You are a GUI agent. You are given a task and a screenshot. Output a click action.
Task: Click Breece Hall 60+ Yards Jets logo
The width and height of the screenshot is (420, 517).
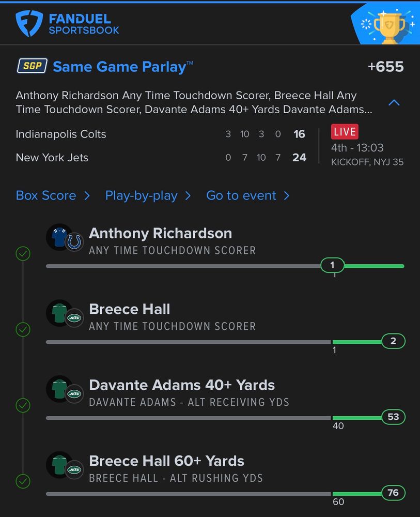74,470
